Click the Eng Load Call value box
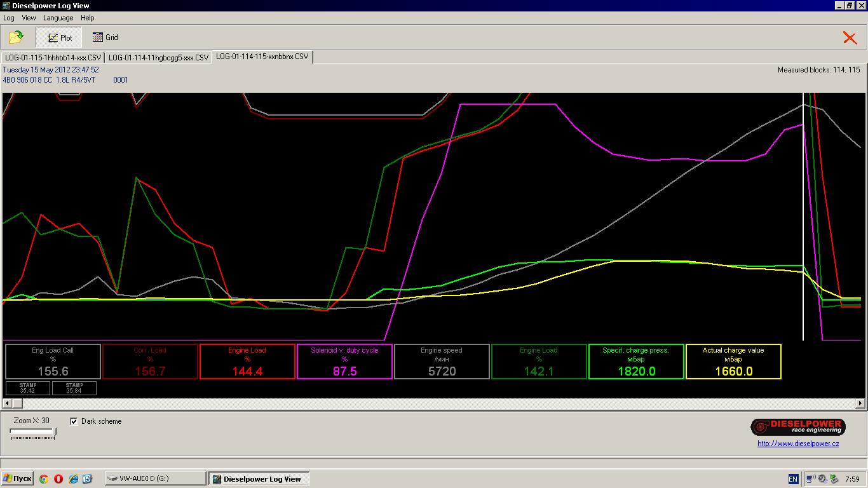This screenshot has height=488, width=868. pos(53,362)
